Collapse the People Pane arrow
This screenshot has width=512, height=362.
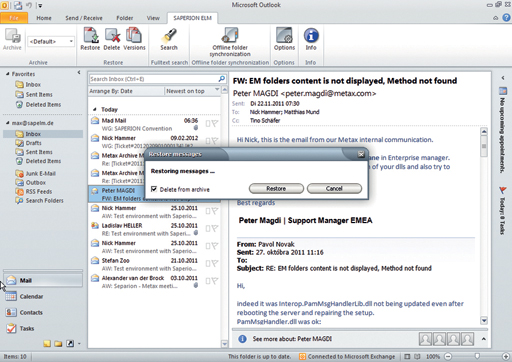(483, 339)
